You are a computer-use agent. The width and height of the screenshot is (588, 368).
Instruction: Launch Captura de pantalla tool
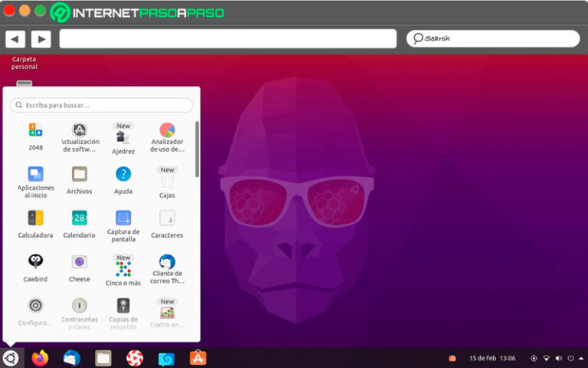tap(123, 219)
